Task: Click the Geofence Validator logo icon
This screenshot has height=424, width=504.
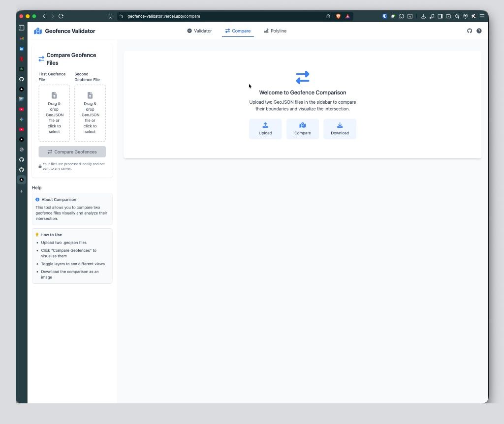Action: point(38,31)
